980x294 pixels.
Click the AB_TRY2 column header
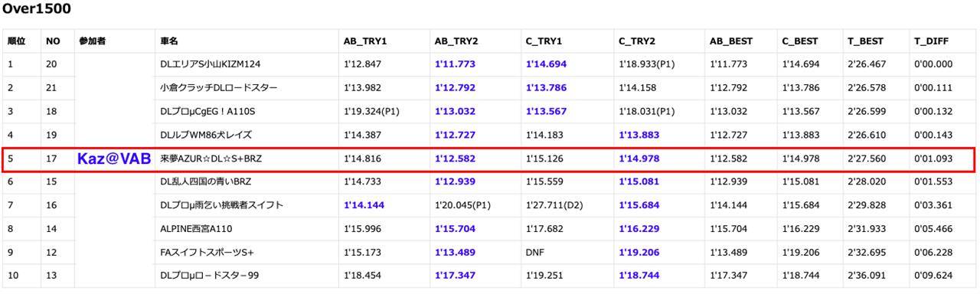(456, 41)
